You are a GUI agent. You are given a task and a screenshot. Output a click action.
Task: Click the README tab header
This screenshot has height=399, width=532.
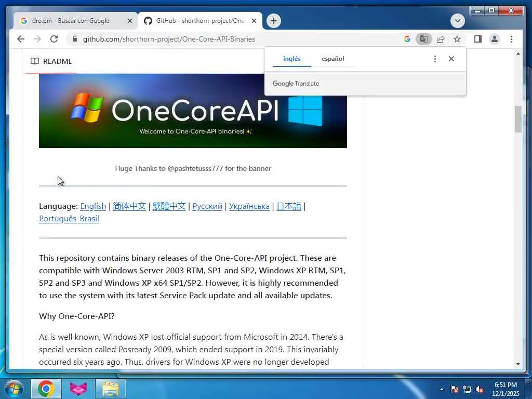pyautogui.click(x=51, y=61)
